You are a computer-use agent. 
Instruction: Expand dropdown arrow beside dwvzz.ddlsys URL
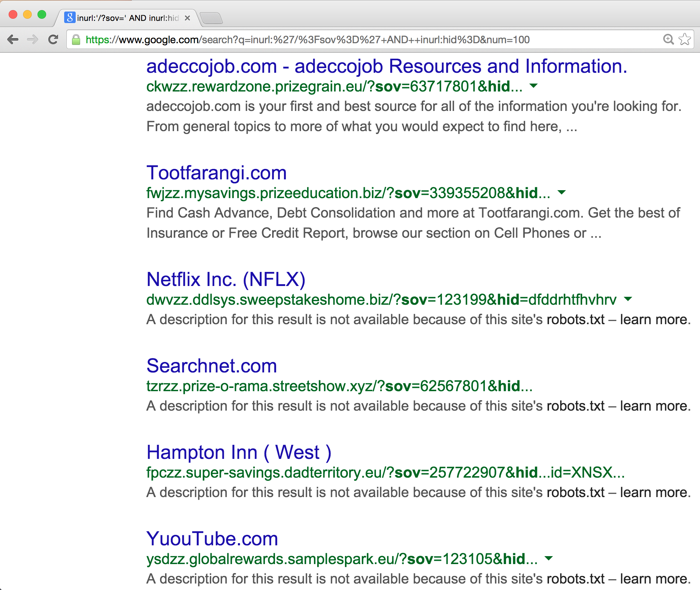628,299
